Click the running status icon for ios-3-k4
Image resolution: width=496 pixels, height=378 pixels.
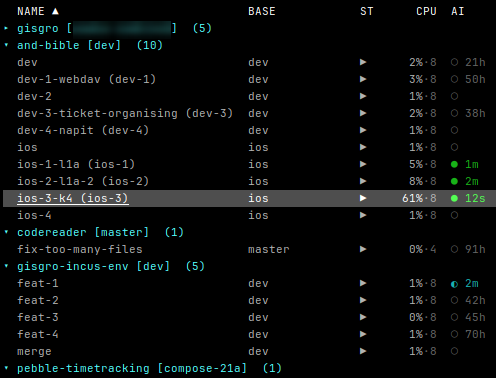(x=363, y=198)
